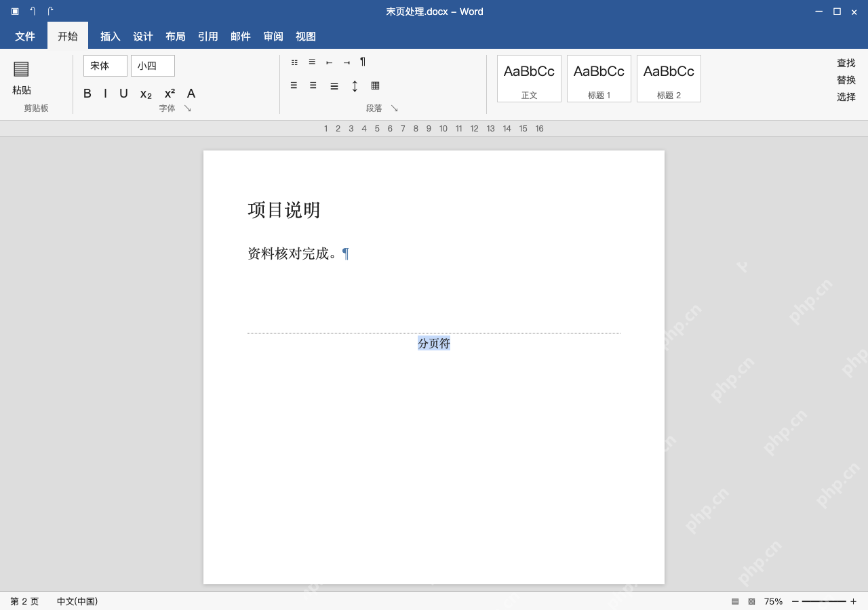
Task: Click 选择 (Select) in the ribbon
Action: click(x=846, y=97)
